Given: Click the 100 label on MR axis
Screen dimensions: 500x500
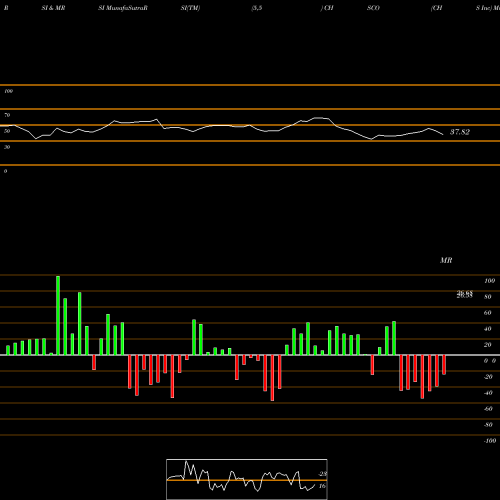Looking at the screenshot, I should [x=489, y=281].
